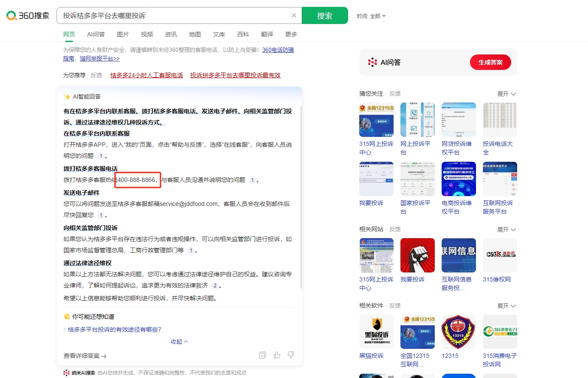Open the 时间: 全部 filter dropdown

pos(371,16)
